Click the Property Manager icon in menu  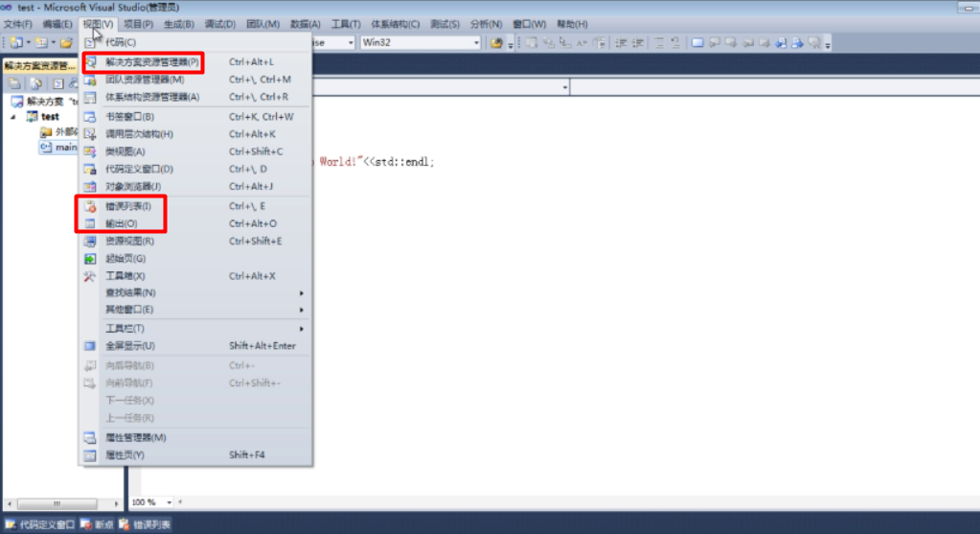point(90,438)
